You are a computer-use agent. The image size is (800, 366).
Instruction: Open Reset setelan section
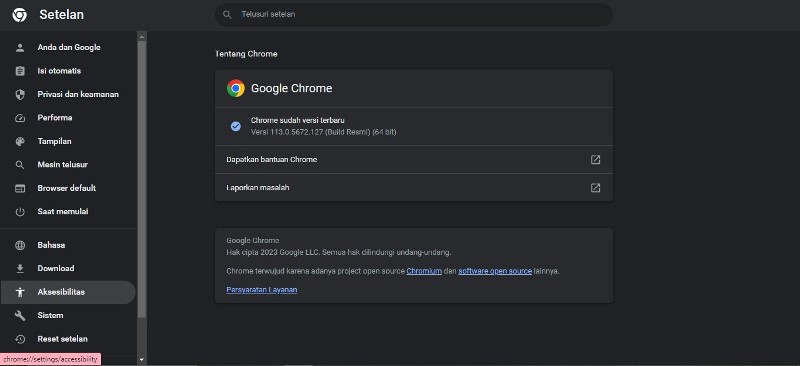(68, 339)
